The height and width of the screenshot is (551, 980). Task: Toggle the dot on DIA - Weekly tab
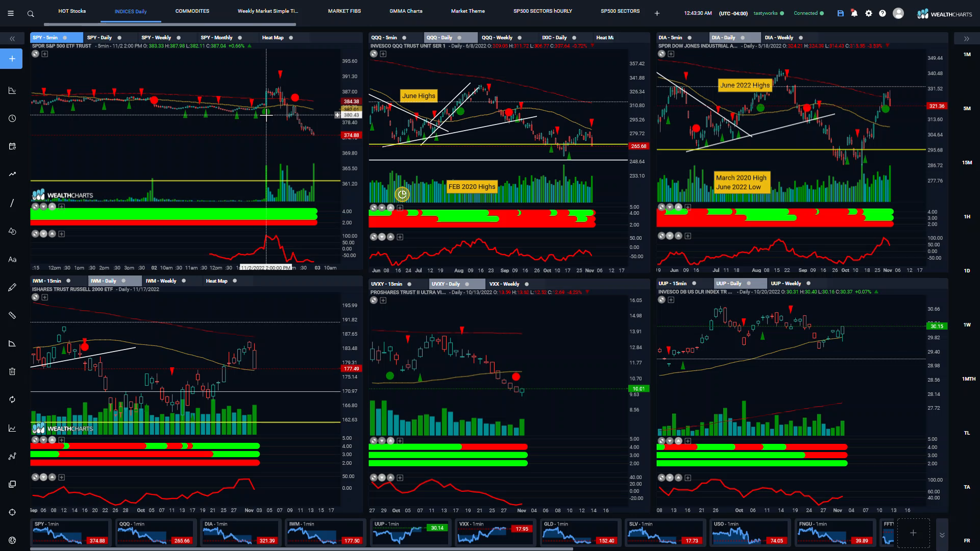[801, 38]
